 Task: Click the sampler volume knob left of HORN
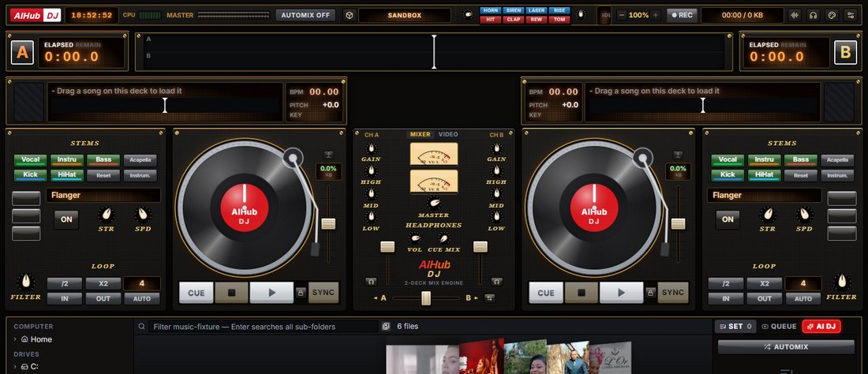click(470, 15)
